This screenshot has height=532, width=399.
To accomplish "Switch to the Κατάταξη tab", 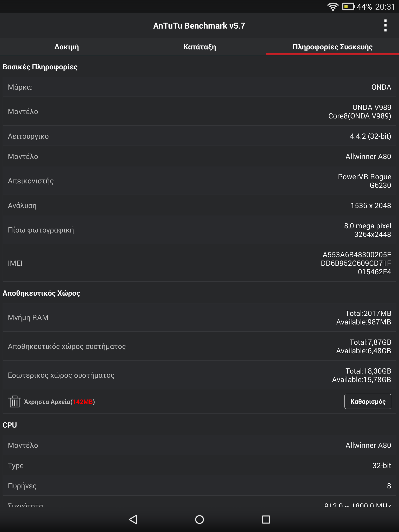I will pyautogui.click(x=199, y=47).
